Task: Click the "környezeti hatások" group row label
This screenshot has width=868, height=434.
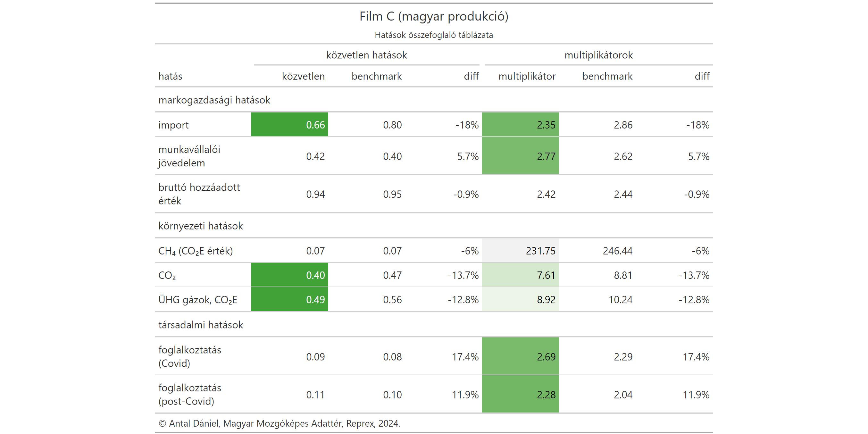Action: point(200,225)
